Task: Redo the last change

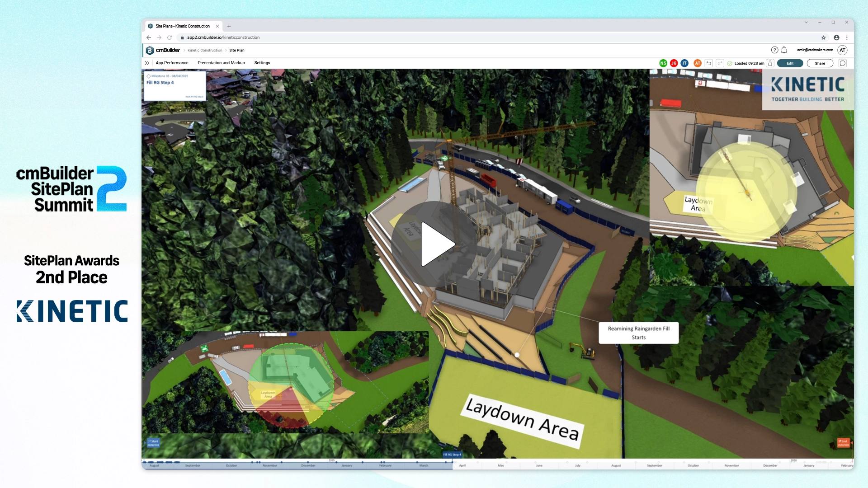Action: point(720,63)
